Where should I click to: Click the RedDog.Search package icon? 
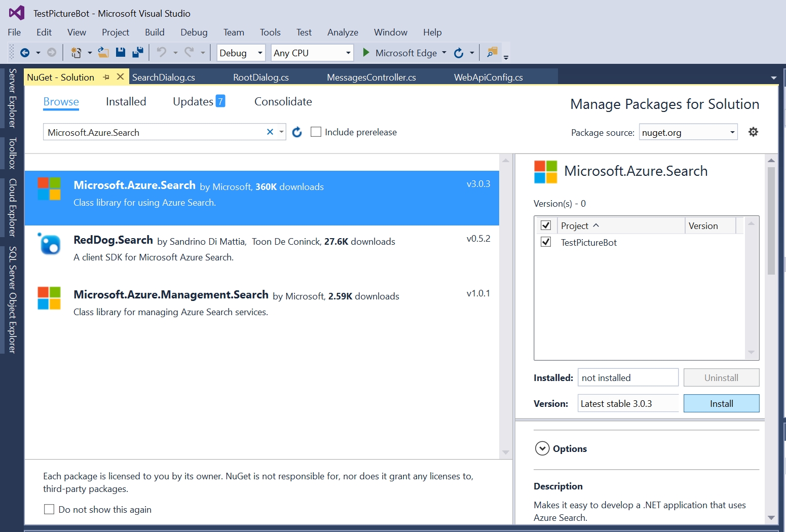coord(49,244)
